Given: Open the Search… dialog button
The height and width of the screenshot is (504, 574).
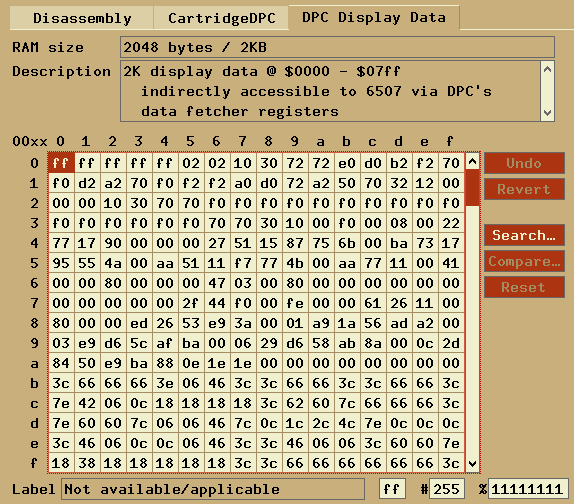Looking at the screenshot, I should pos(524,235).
